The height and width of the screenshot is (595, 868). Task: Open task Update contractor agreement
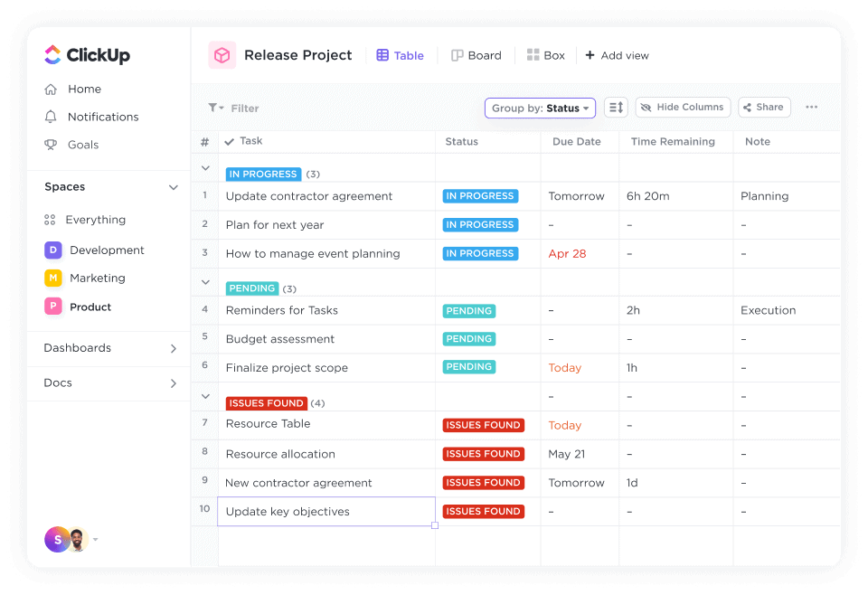(x=309, y=196)
